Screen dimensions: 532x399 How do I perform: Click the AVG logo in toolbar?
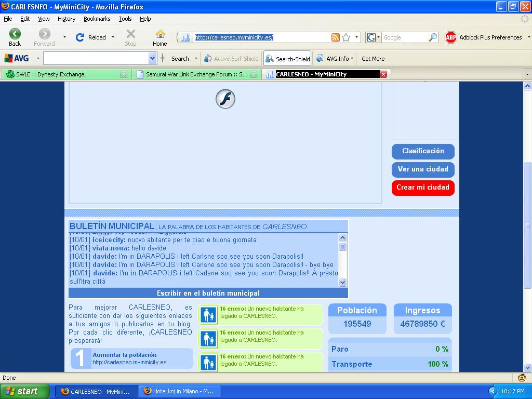[x=17, y=58]
